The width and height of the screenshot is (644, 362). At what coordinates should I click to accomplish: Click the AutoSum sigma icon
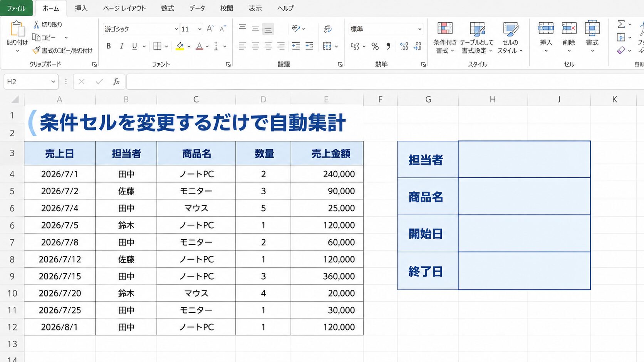coord(621,24)
